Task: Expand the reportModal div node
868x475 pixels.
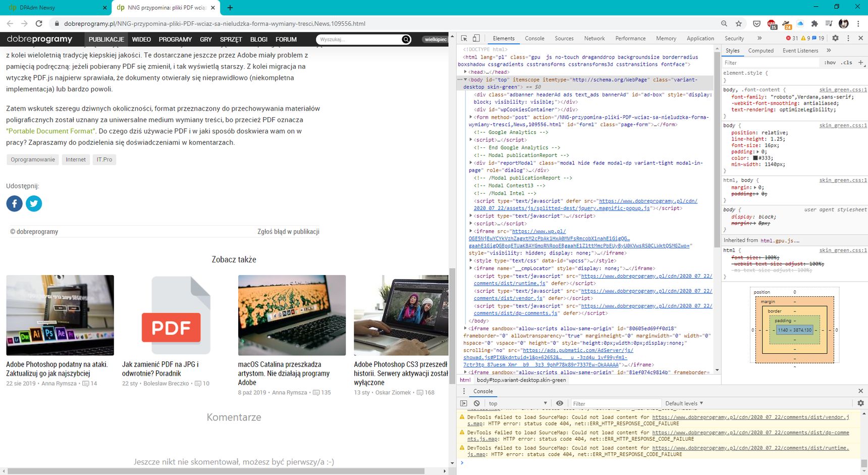Action: tap(471, 163)
